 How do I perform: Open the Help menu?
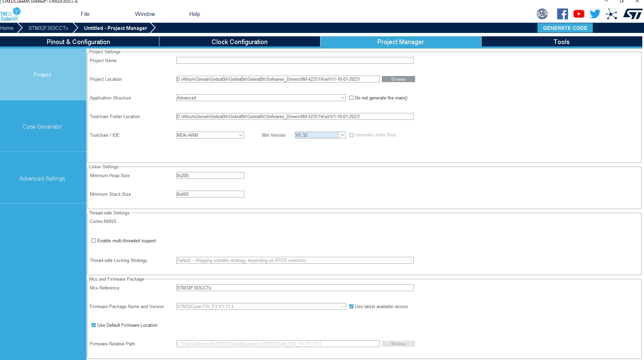pos(195,14)
